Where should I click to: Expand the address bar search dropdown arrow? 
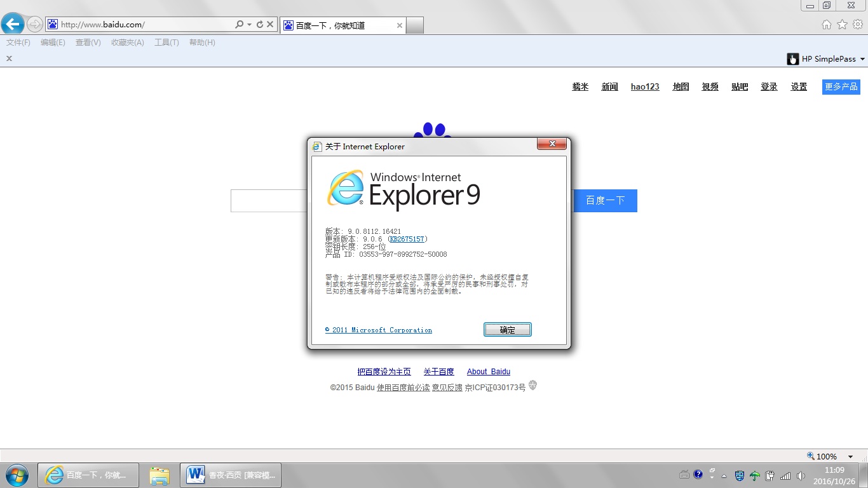(x=250, y=25)
